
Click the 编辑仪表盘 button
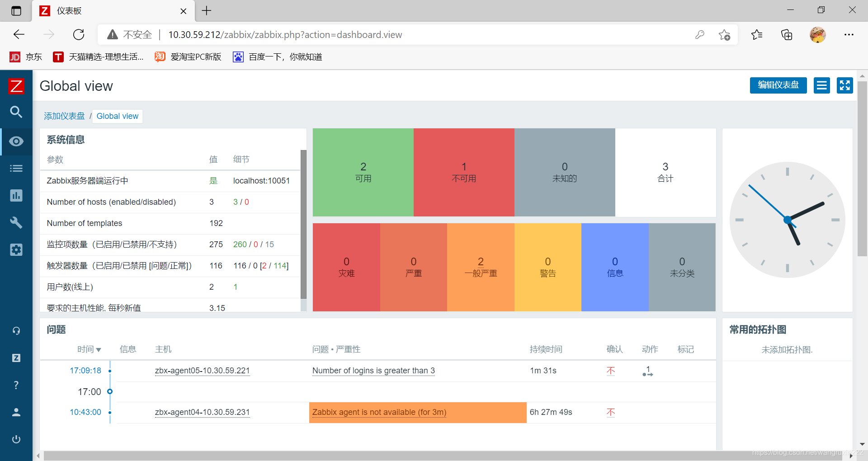[778, 85]
